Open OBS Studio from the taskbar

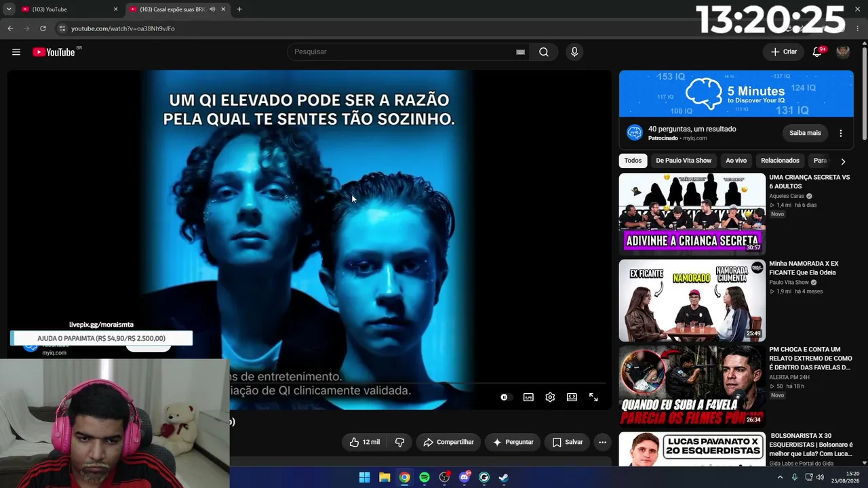coord(444,477)
